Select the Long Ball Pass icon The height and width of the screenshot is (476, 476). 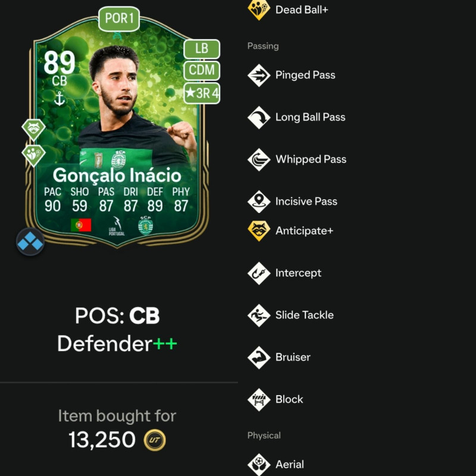259,117
